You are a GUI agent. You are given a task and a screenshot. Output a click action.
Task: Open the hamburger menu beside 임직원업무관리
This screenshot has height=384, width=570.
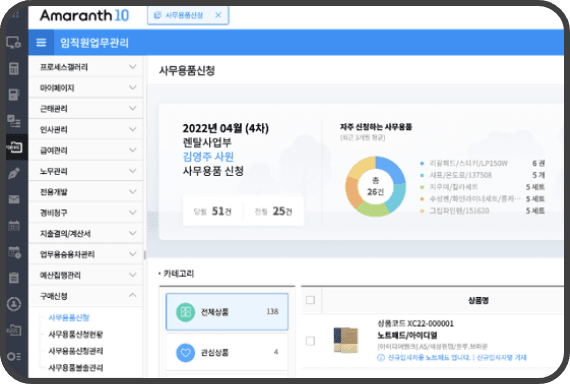point(41,43)
